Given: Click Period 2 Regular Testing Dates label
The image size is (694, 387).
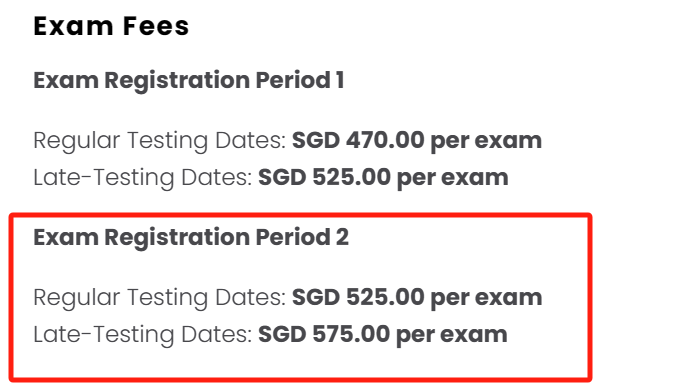Looking at the screenshot, I should tap(160, 298).
